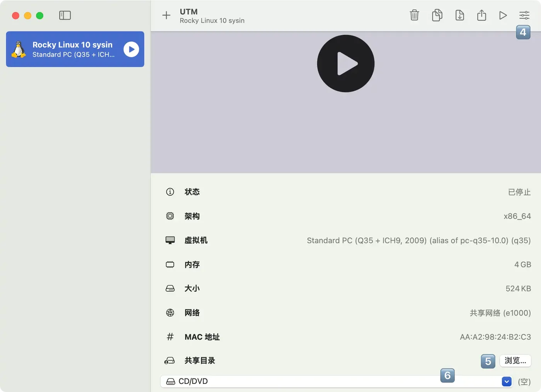This screenshot has width=541, height=392.
Task: Clone the virtual machine via copy icon
Action: pos(437,15)
